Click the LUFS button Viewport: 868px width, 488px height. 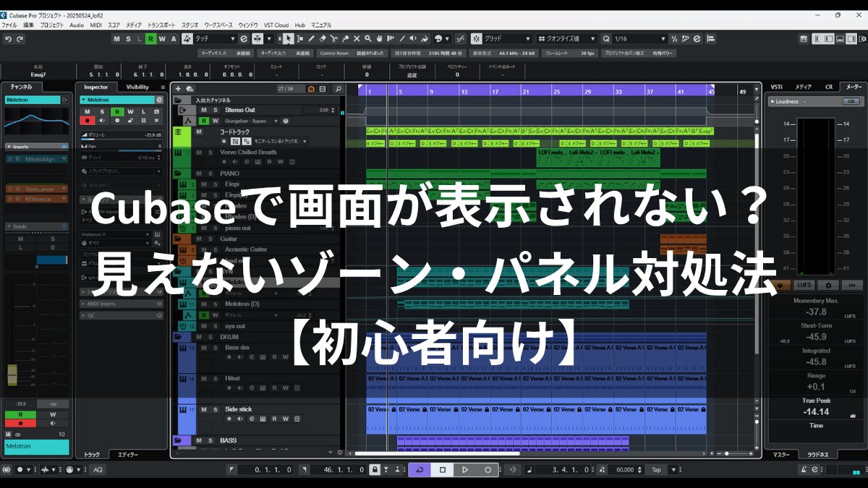[804, 286]
